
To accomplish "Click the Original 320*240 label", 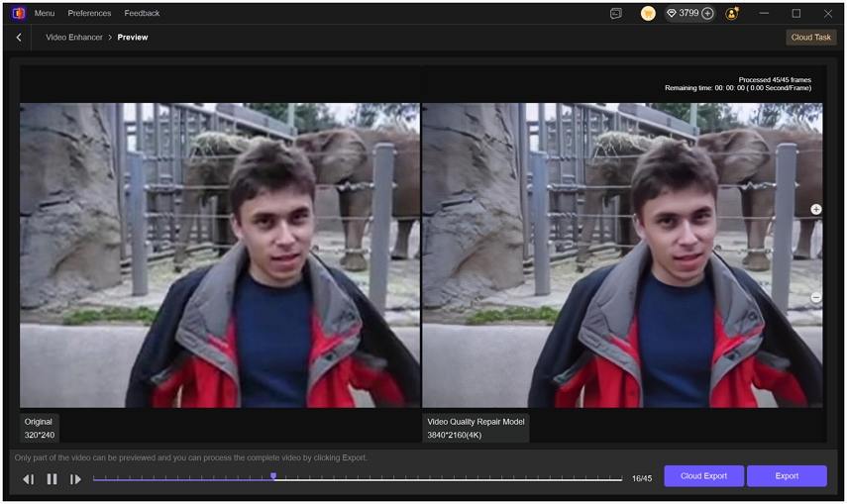I will [39, 429].
